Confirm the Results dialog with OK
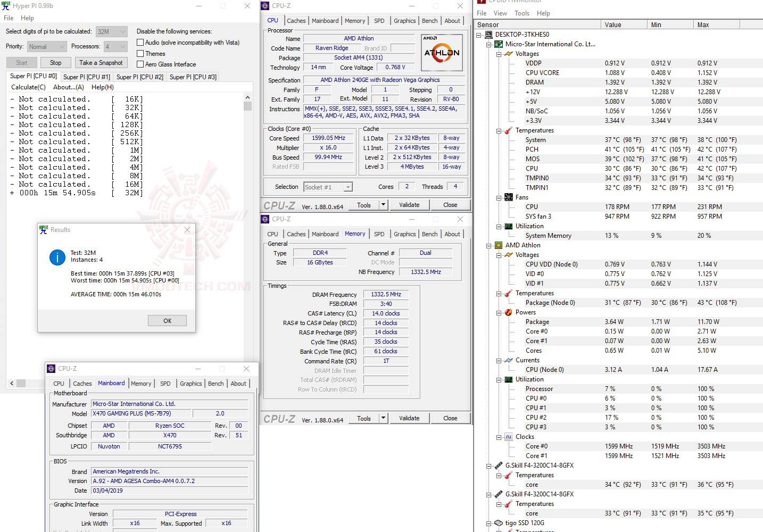763x532 pixels. click(167, 321)
